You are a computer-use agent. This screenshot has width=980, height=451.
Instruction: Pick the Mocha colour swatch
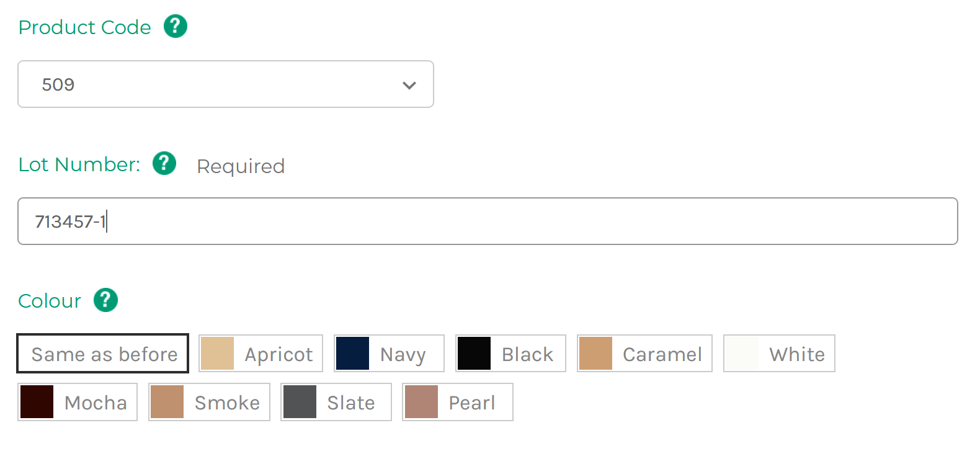pyautogui.click(x=78, y=402)
